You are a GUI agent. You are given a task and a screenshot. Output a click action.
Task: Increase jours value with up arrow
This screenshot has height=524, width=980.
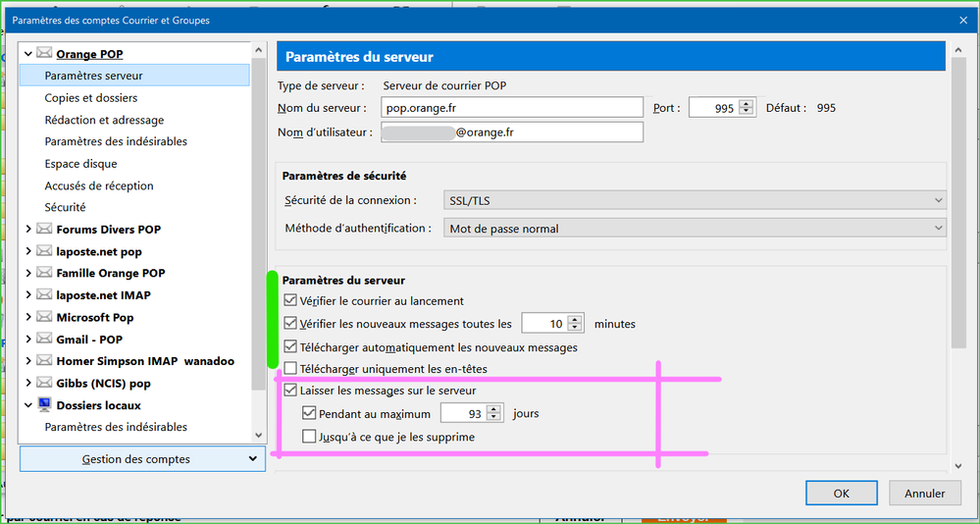tap(493, 409)
